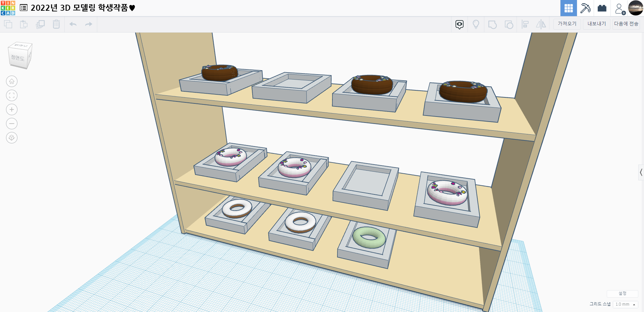Reset to Home view
Image resolution: width=644 pixels, height=312 pixels.
pos(12,81)
